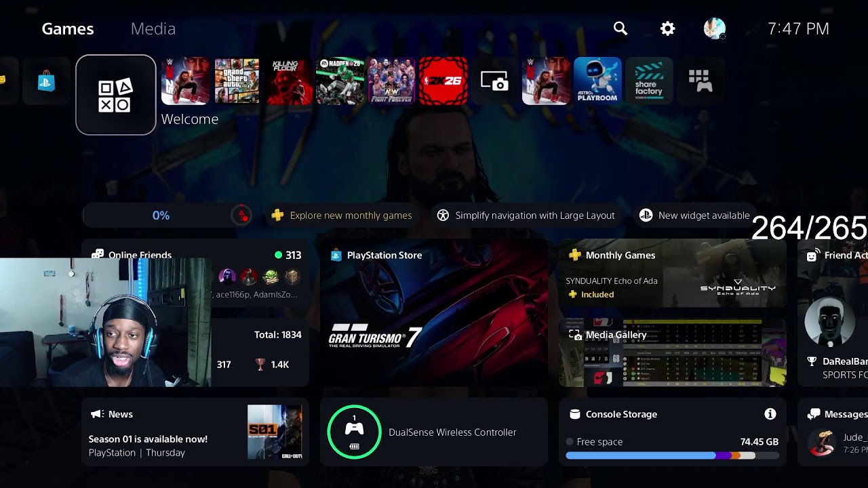Launch AEW Fight Forever tile
The image size is (868, 488).
(392, 81)
